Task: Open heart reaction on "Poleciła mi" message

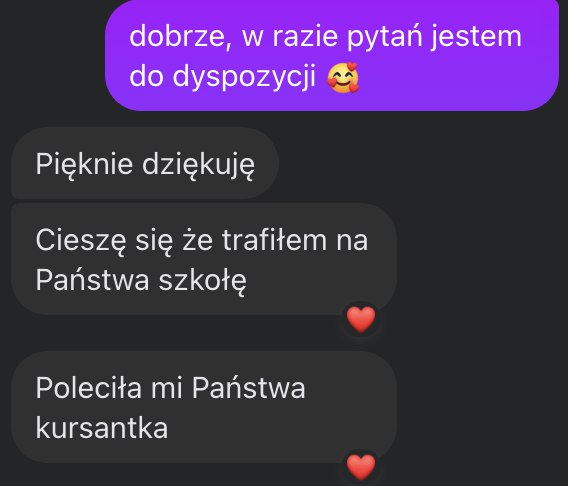Action: coord(361,467)
